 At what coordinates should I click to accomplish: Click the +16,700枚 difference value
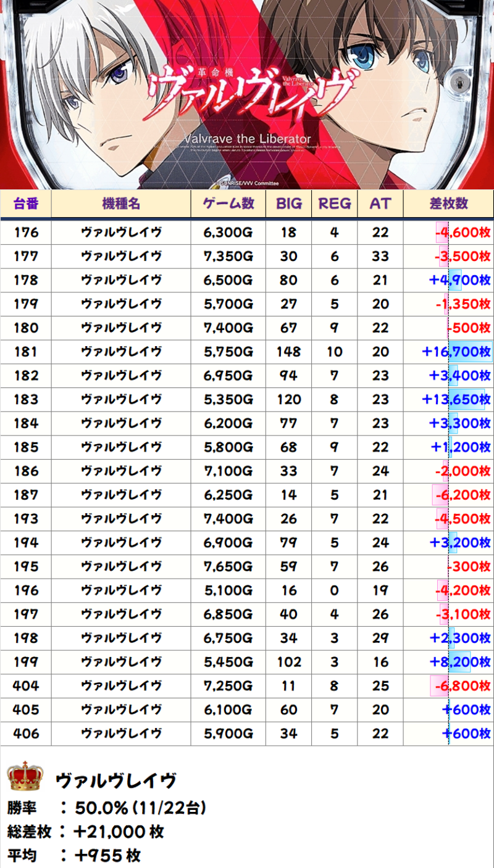[x=456, y=352]
